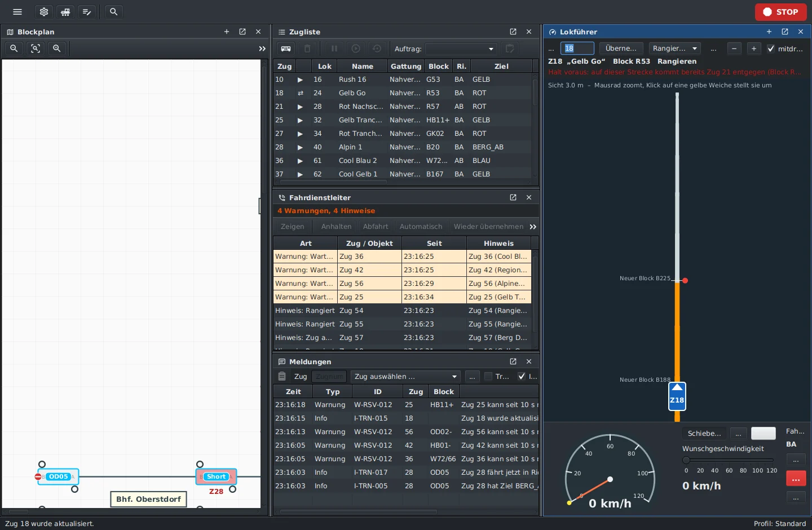
Task: Select train 18 'Gelb Go' row in Zugliste
Action: [403, 93]
